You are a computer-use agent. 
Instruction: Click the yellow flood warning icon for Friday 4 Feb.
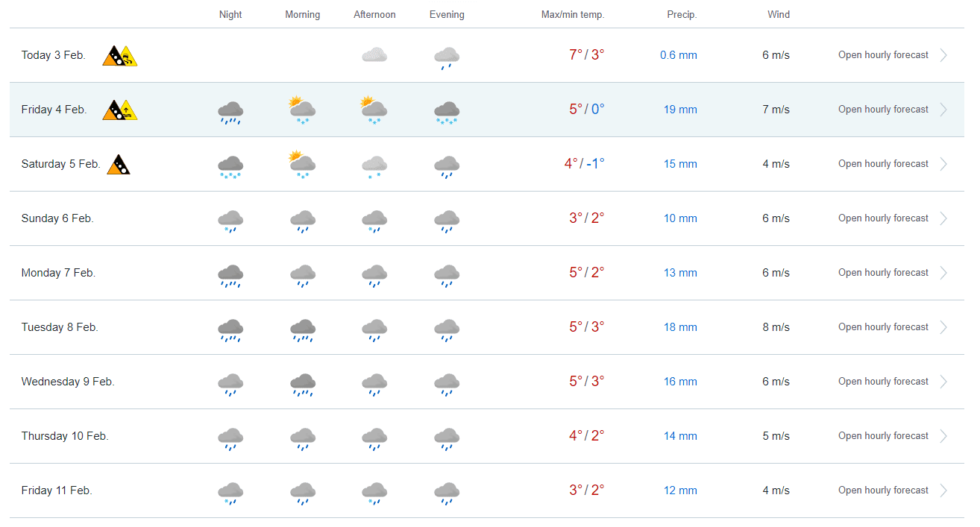click(128, 111)
